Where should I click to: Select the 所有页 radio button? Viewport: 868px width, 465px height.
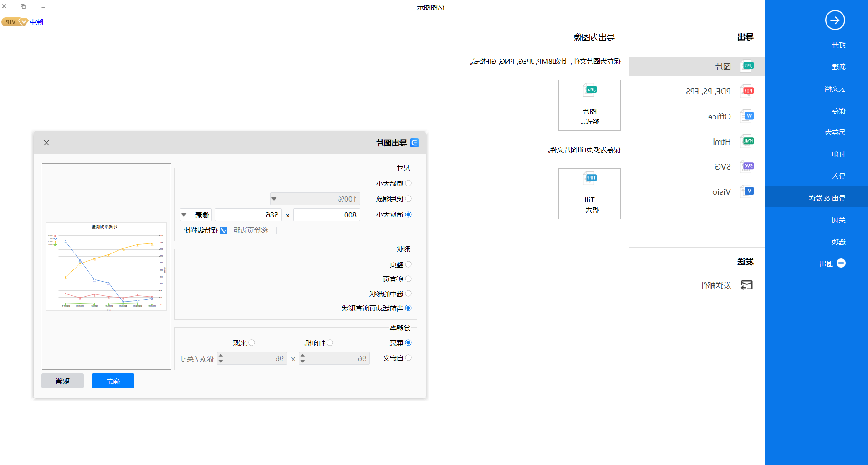(408, 279)
